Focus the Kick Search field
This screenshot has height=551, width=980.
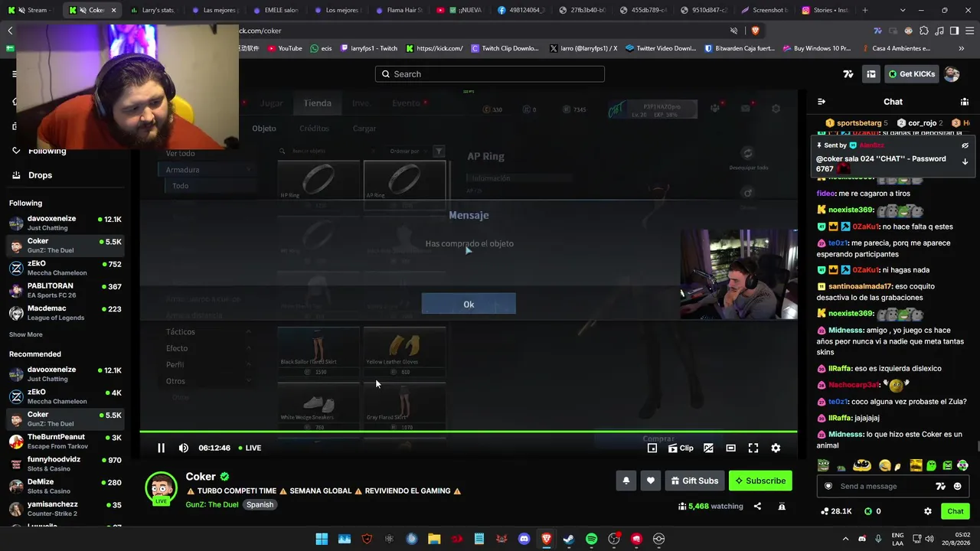tap(490, 74)
